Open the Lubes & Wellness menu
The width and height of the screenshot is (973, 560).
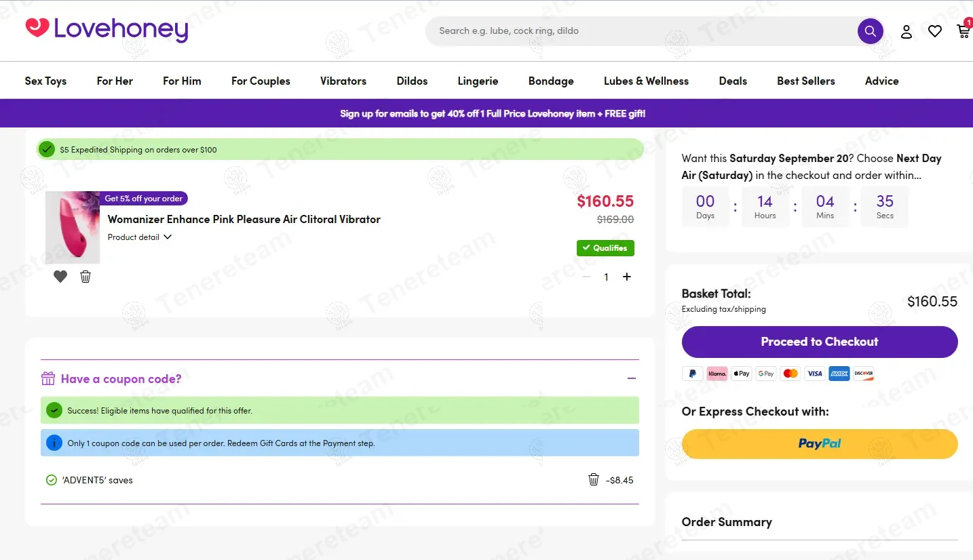click(x=646, y=81)
